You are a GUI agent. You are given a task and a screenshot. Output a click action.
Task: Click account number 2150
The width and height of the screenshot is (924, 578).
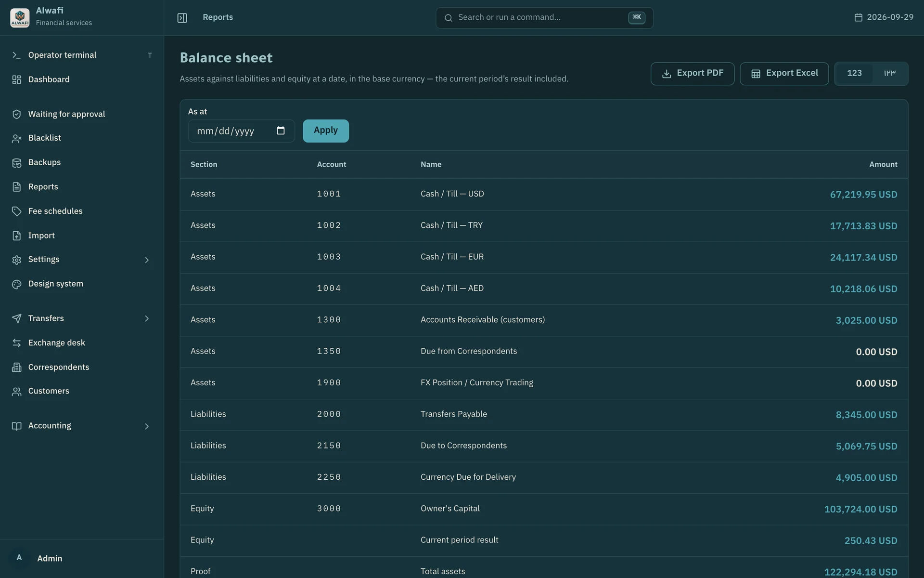[x=329, y=446]
